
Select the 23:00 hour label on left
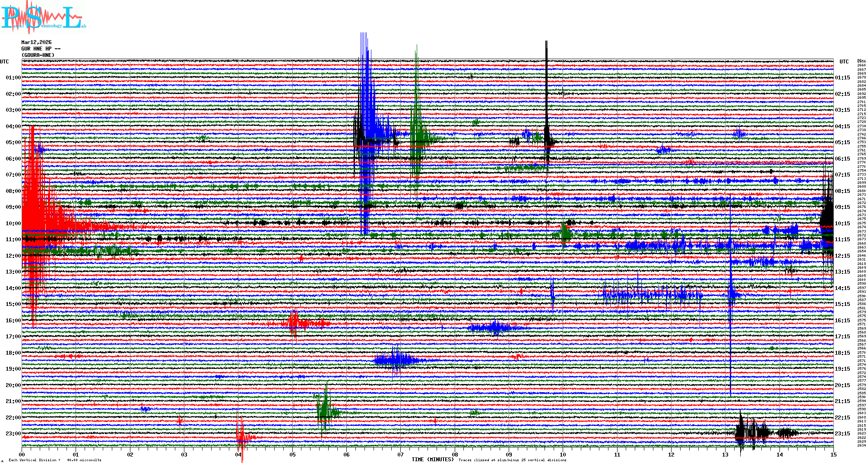pyautogui.click(x=13, y=434)
